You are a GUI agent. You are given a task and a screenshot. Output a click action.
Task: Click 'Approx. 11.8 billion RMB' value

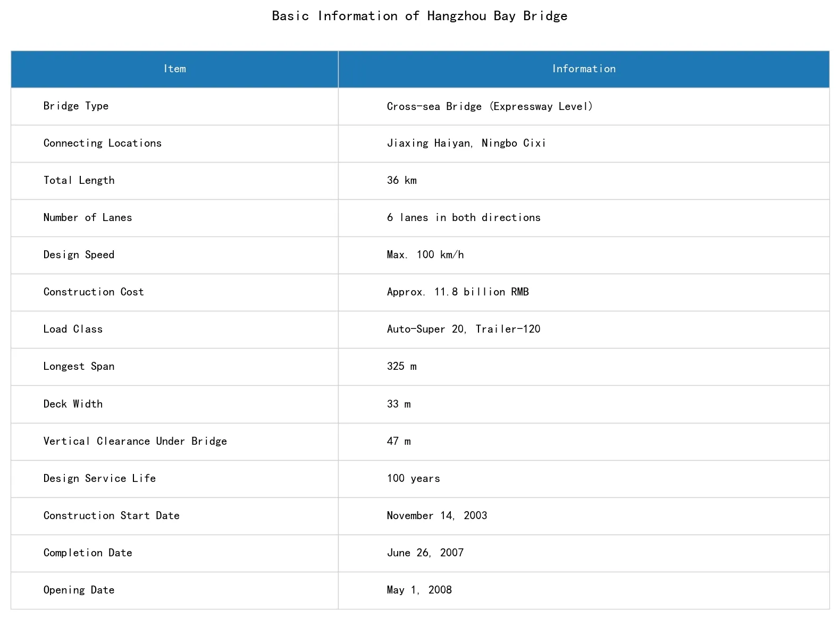[458, 292]
